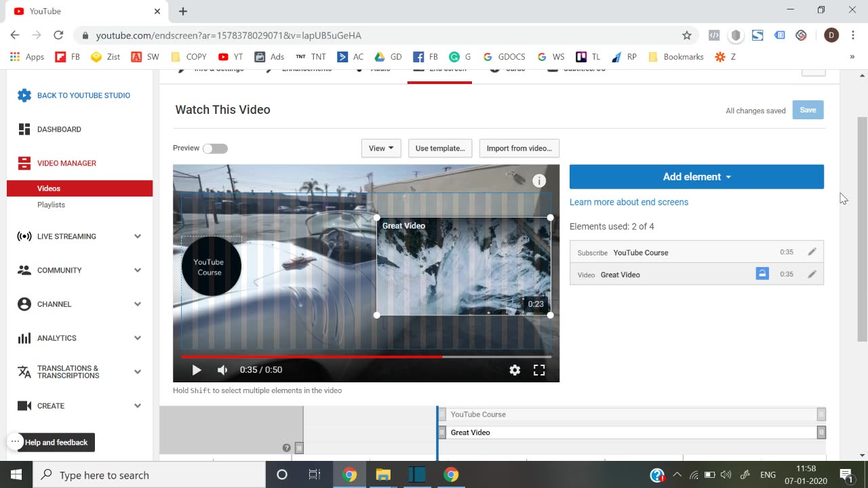Play the video preview
Image resolution: width=868 pixels, height=488 pixels.
coord(197,370)
